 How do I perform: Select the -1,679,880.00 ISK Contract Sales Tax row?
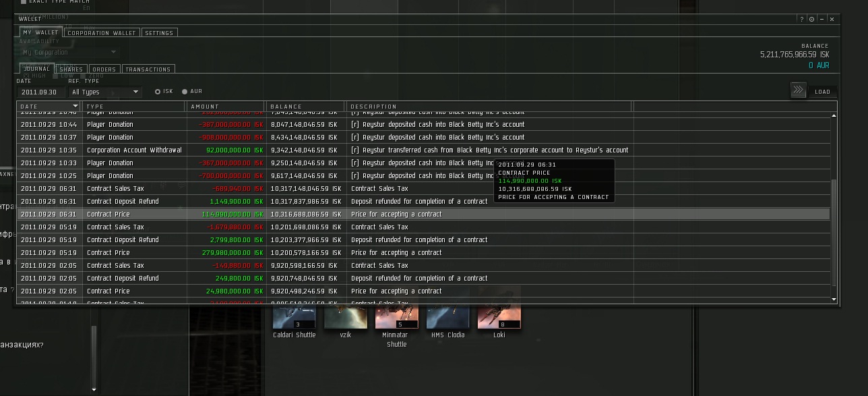click(423, 227)
